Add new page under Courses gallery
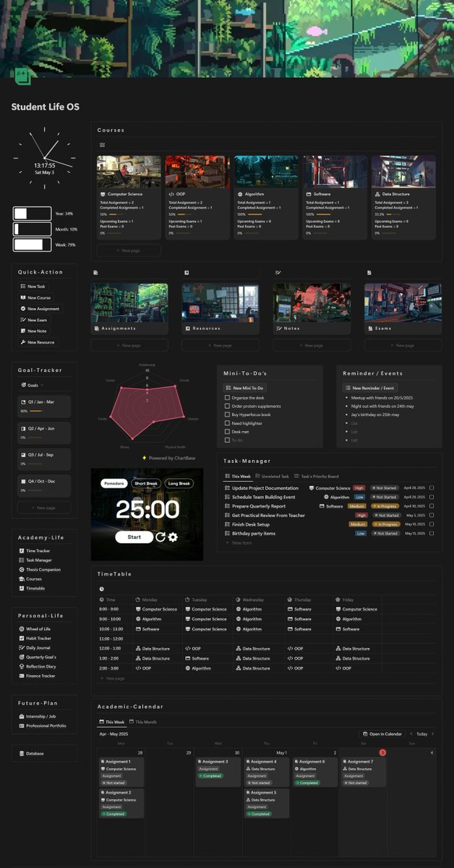Viewport: 454px width, 868px height. [x=129, y=250]
